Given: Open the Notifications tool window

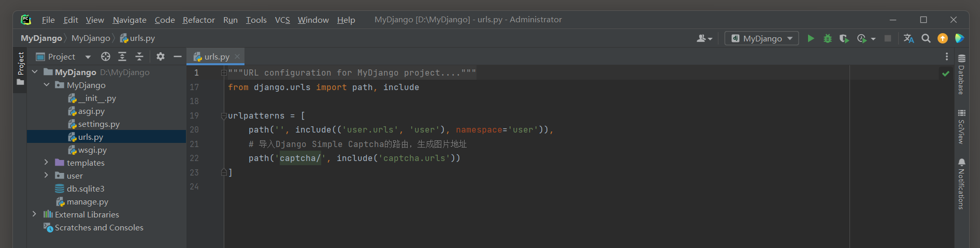Looking at the screenshot, I should [961, 184].
